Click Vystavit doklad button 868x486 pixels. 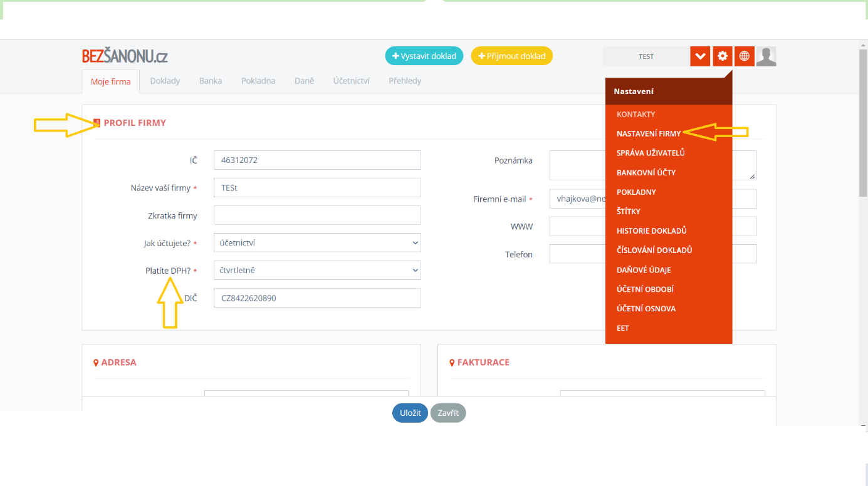(x=424, y=56)
